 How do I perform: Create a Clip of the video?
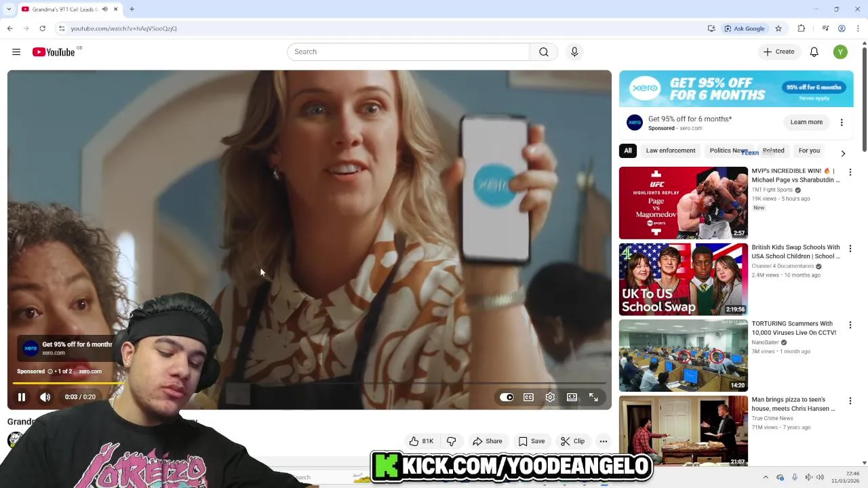click(x=572, y=441)
